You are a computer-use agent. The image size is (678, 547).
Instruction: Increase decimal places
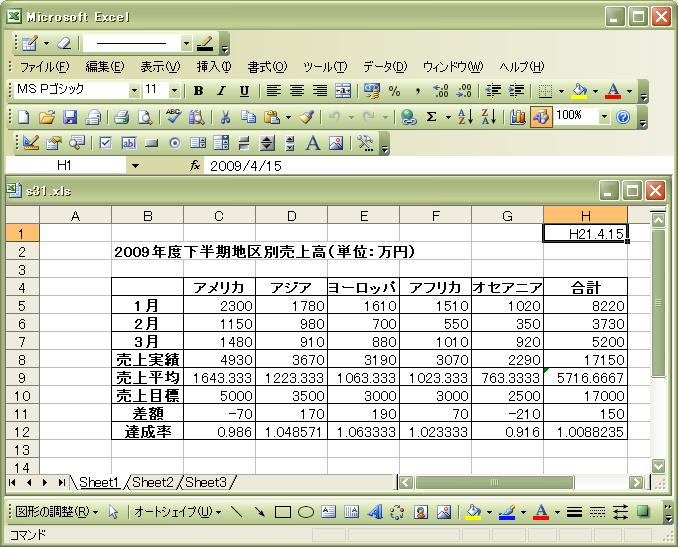click(441, 91)
